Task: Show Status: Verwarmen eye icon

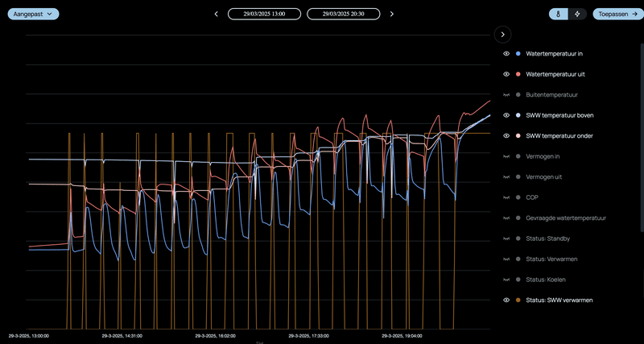Action: tap(506, 259)
